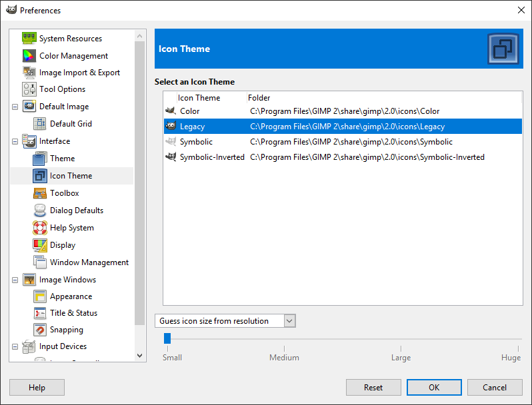Click the Legacy folder path cell
Image resolution: width=532 pixels, height=405 pixels.
click(347, 127)
